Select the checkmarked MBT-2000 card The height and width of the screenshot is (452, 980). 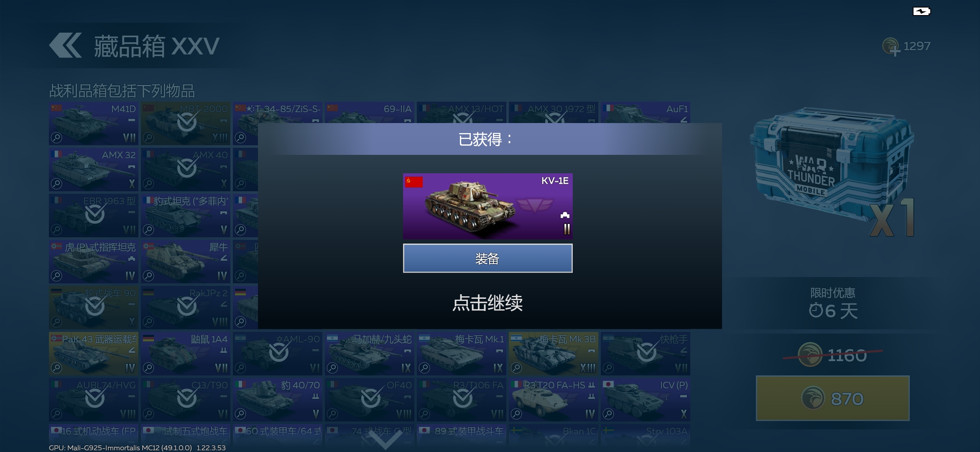[x=186, y=123]
